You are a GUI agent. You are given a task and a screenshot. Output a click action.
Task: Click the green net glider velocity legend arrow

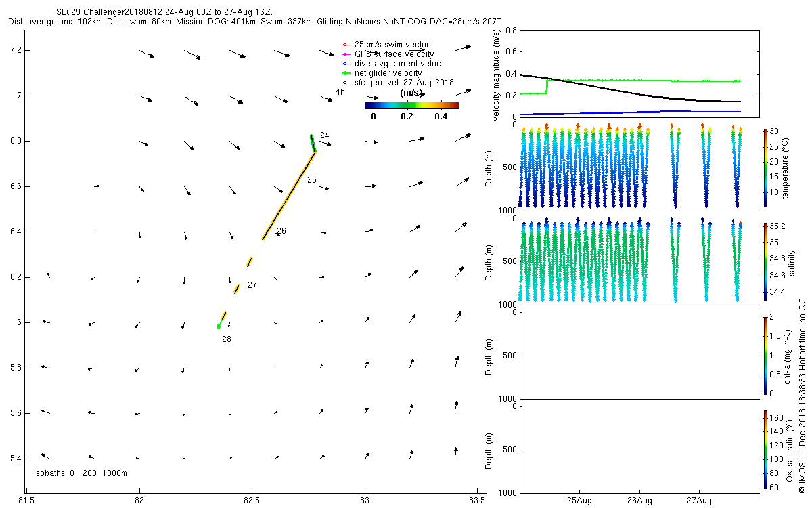coord(346,73)
